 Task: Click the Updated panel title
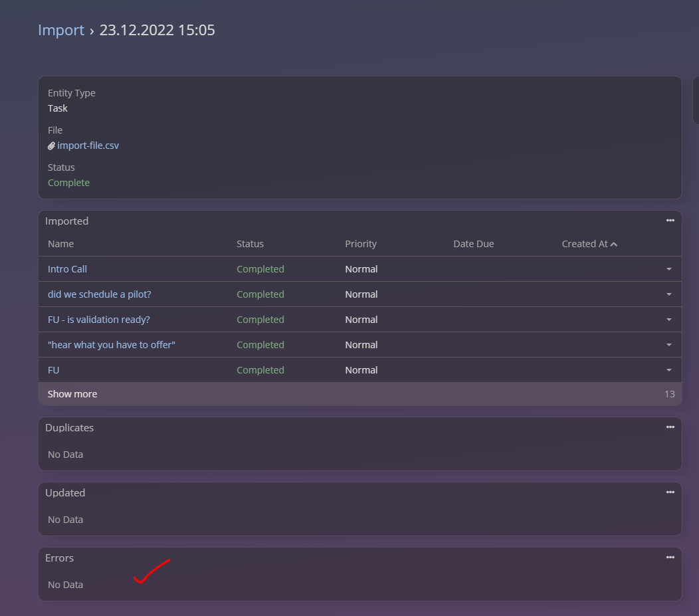(65, 493)
